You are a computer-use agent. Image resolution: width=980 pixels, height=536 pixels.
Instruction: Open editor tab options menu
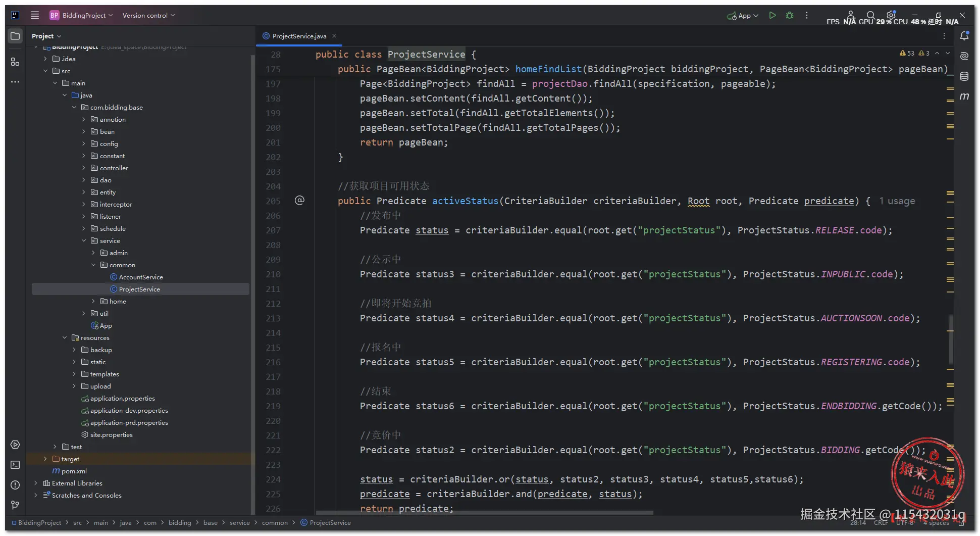click(x=944, y=36)
